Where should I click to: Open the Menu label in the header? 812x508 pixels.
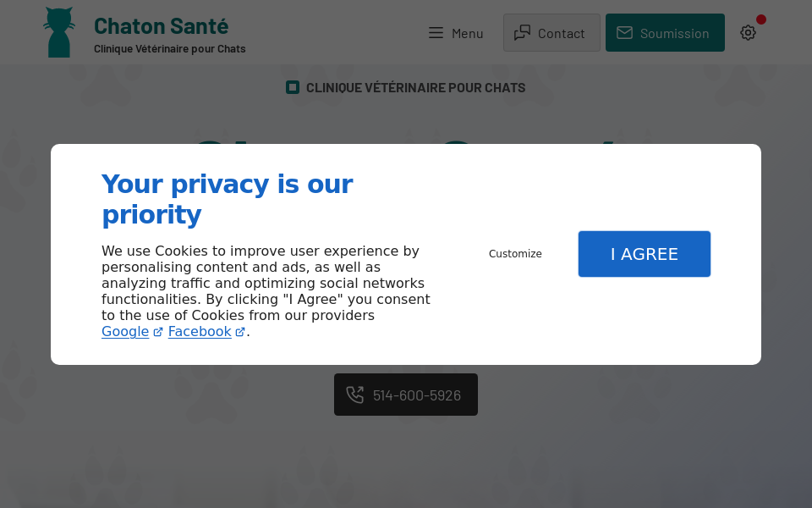pos(467,33)
